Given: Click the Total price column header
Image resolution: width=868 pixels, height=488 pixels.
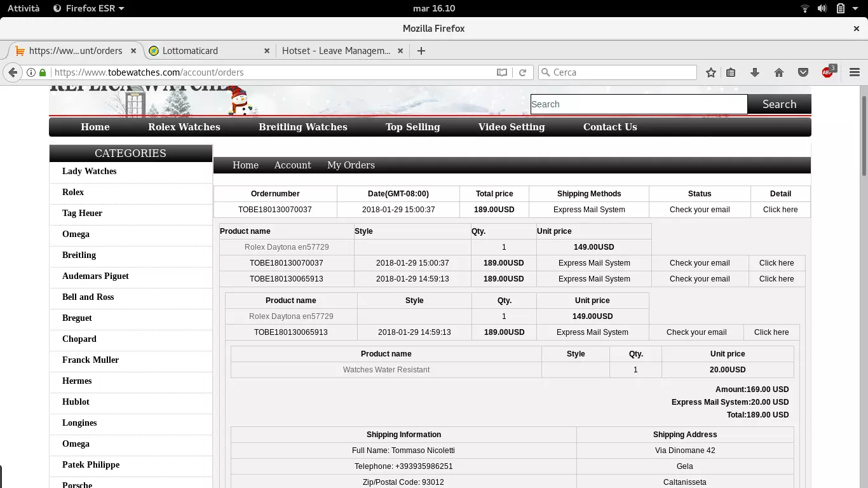Looking at the screenshot, I should coord(494,194).
